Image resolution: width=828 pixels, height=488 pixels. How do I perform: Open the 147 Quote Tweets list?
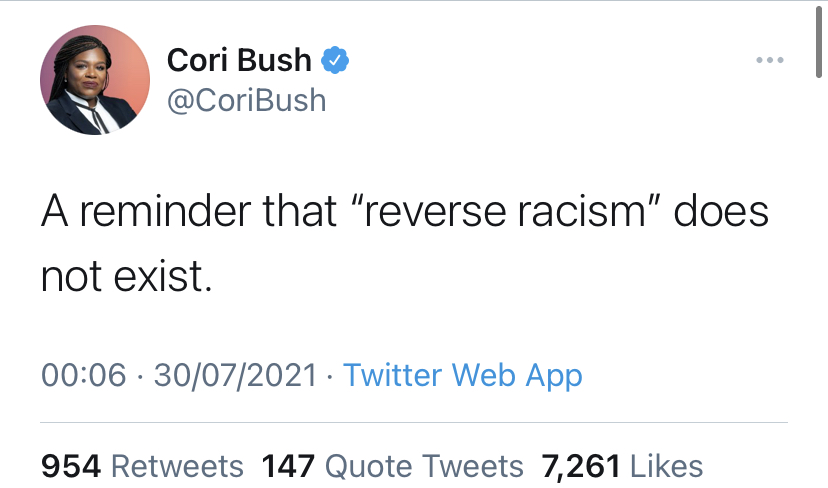(x=392, y=465)
